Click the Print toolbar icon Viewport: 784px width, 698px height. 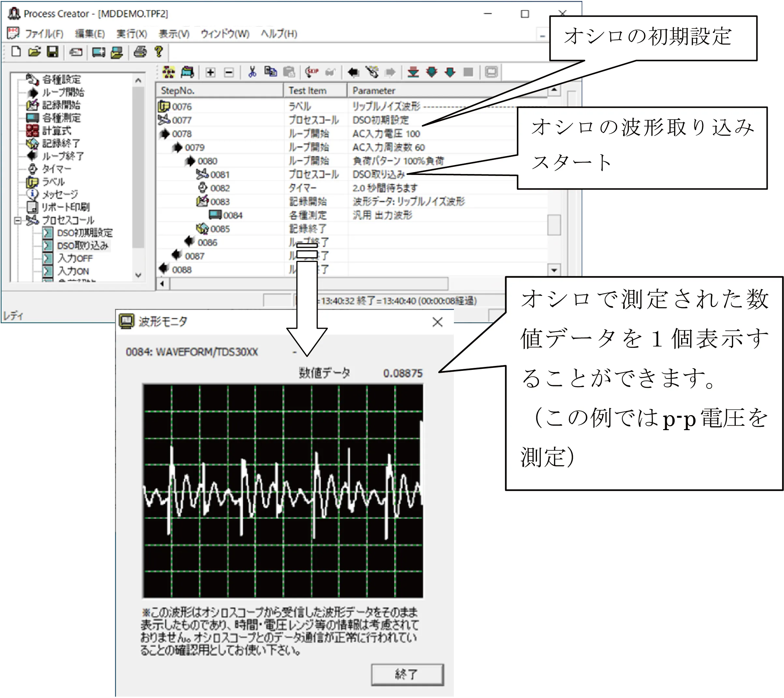140,52
